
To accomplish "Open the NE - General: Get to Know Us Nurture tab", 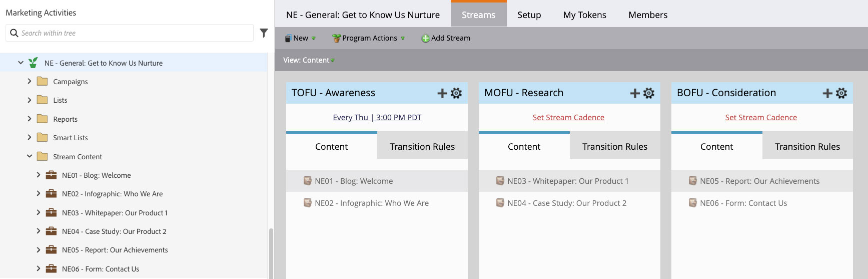I will click(363, 15).
